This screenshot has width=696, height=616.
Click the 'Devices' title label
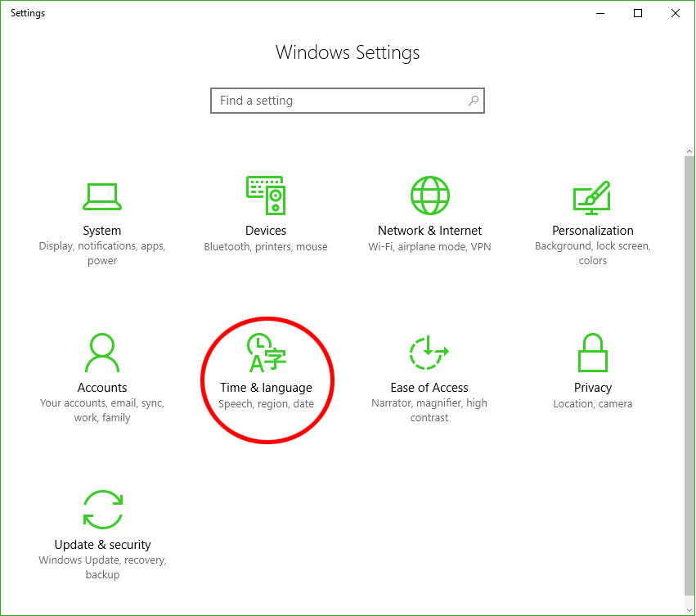pos(266,231)
